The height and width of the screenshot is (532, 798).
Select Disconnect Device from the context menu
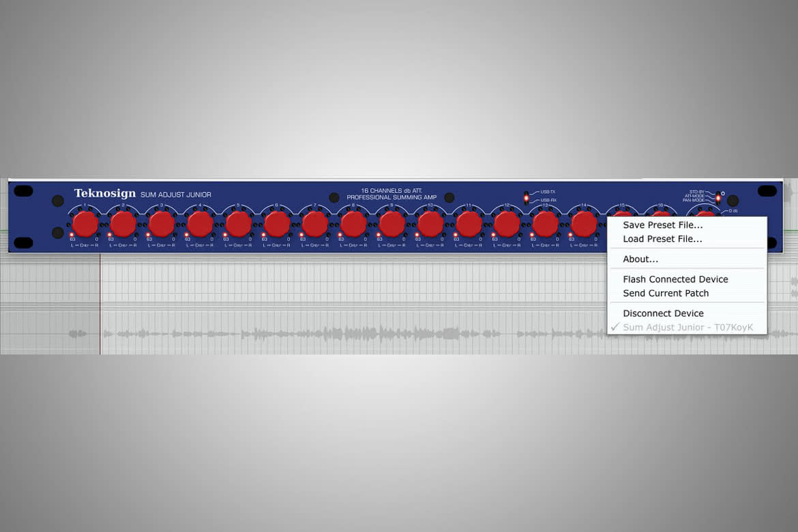pos(687,313)
